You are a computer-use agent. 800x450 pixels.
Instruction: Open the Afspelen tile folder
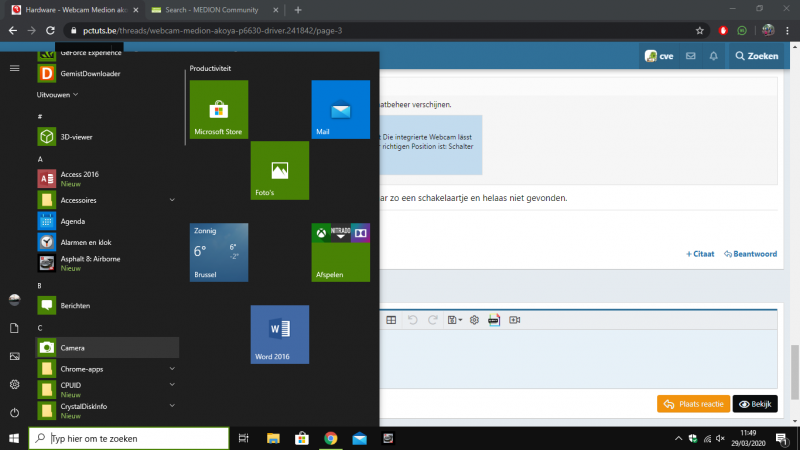coord(341,253)
